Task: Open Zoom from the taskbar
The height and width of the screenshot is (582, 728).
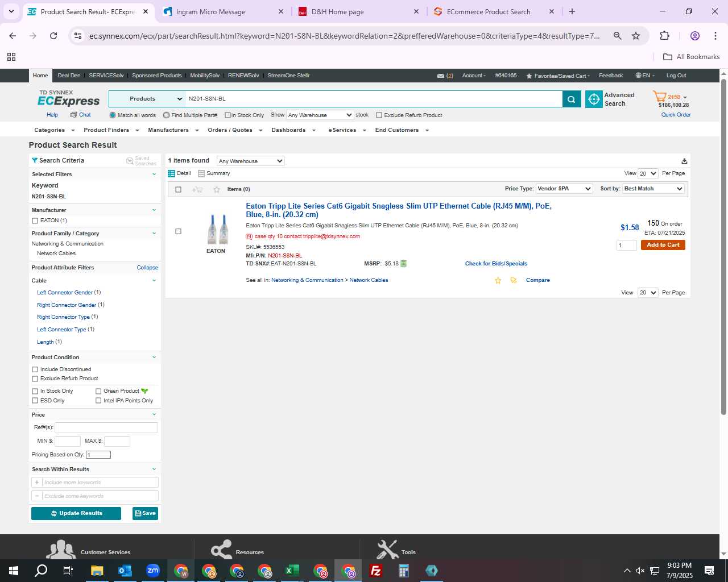Action: (x=152, y=571)
